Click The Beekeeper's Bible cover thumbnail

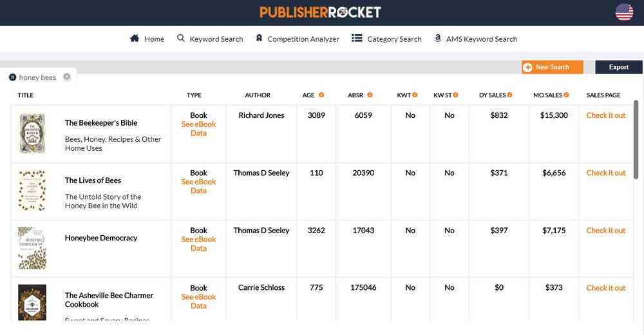click(32, 133)
